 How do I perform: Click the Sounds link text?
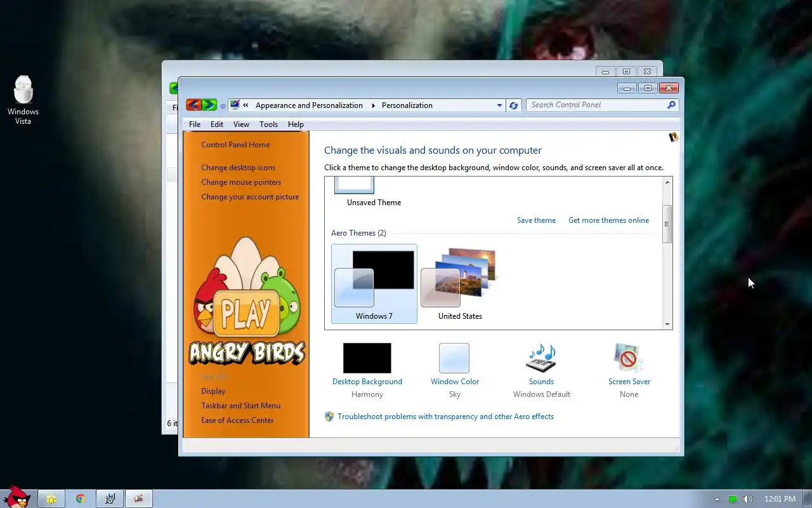(541, 382)
